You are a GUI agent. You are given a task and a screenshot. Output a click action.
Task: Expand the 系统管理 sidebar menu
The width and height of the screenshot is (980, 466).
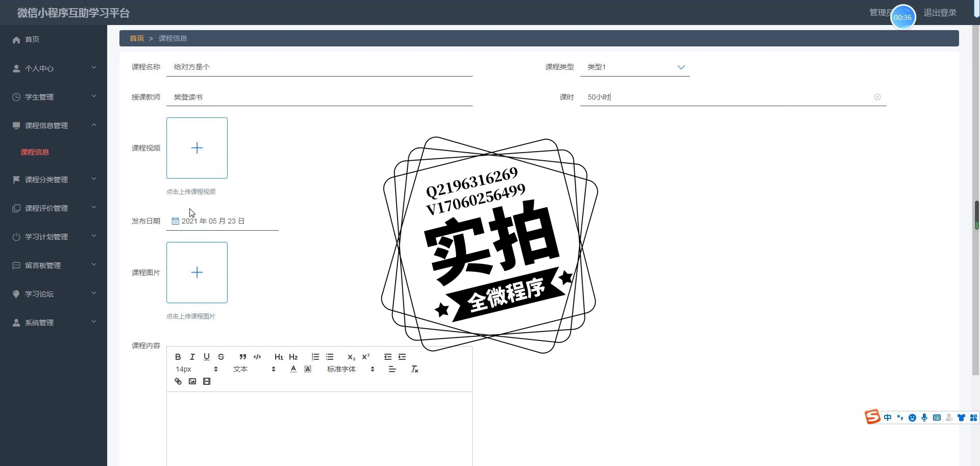tap(54, 322)
